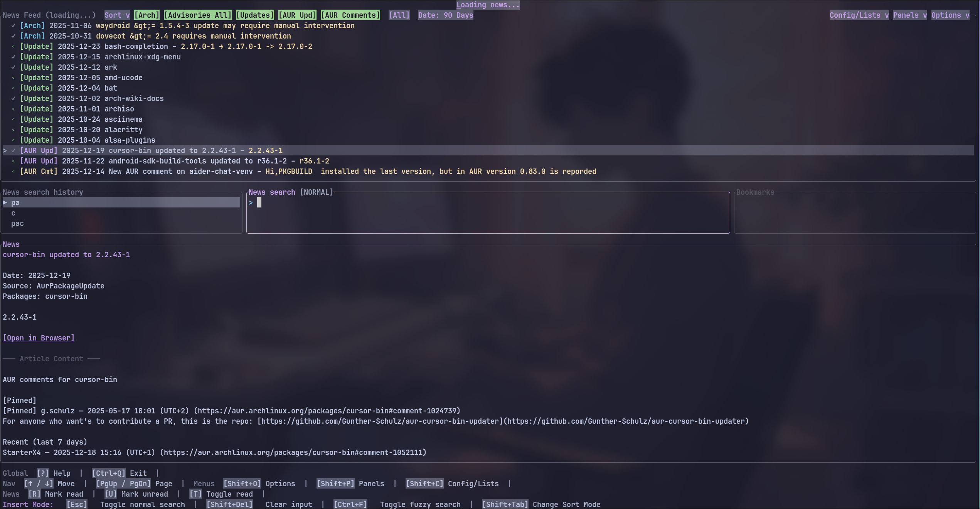Screen dimensions: 980x509
Task: Click the [Ctrl+Q] Exit key hint
Action: click(119, 473)
